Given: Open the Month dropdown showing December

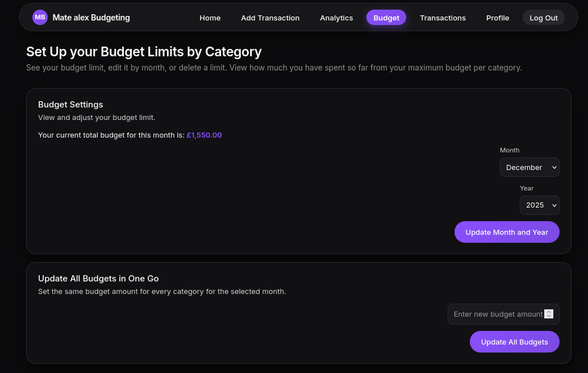Looking at the screenshot, I should [529, 167].
